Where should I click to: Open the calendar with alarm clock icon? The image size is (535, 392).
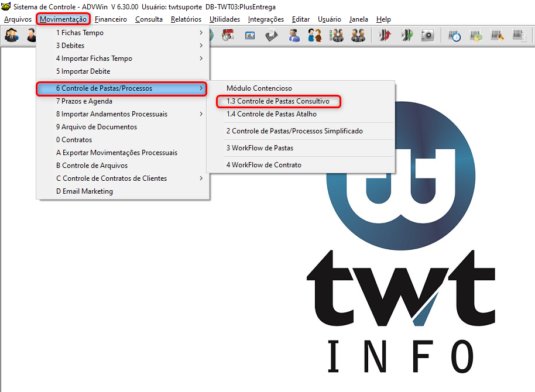coord(228,36)
